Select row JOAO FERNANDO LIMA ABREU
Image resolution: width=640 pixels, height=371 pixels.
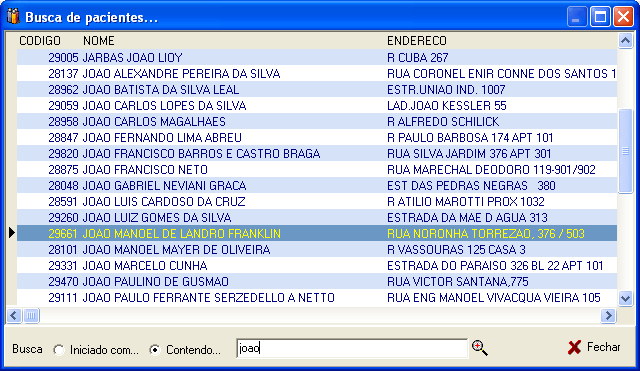pyautogui.click(x=317, y=138)
